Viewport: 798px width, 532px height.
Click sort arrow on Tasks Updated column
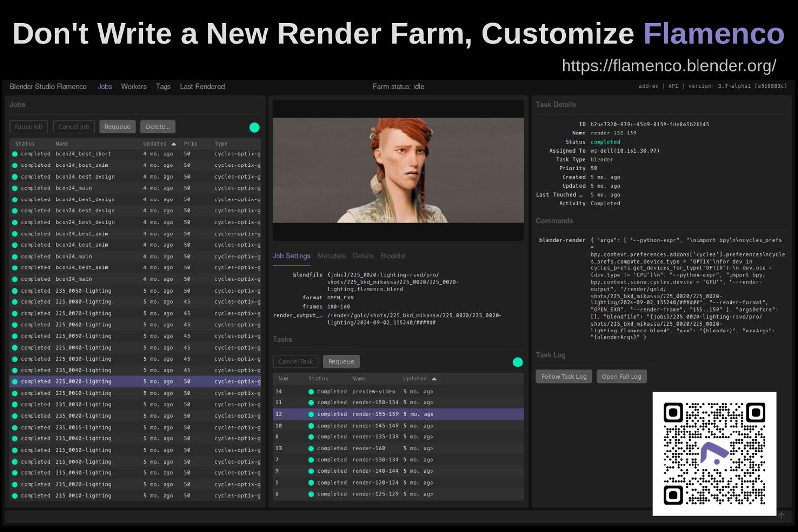tap(434, 378)
